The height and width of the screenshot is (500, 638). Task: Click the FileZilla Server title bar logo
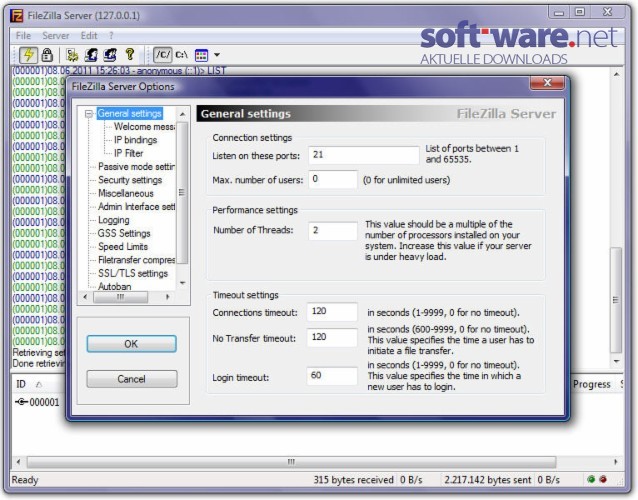coord(17,16)
